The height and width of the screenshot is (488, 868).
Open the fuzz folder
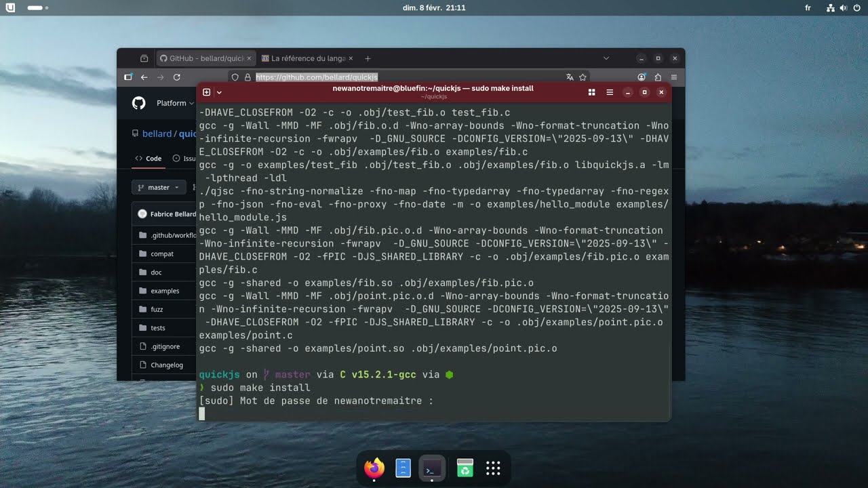(157, 309)
